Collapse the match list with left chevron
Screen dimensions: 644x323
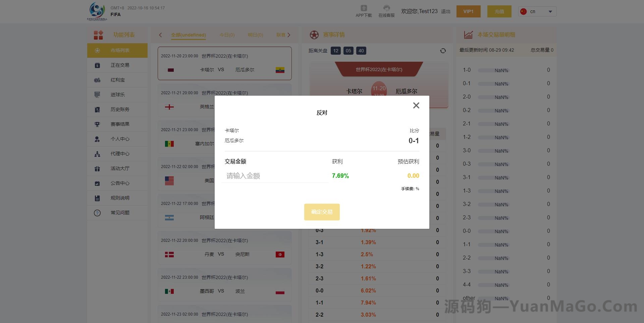click(x=160, y=35)
